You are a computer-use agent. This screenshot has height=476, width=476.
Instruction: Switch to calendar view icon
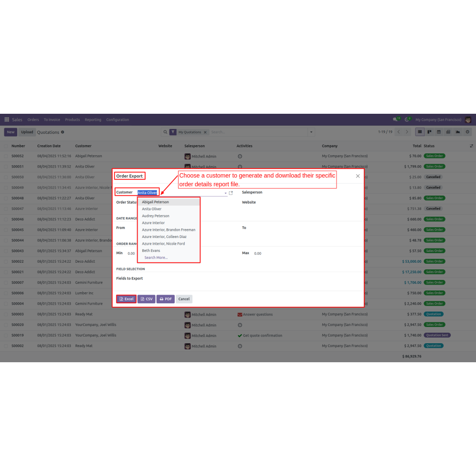(438, 132)
